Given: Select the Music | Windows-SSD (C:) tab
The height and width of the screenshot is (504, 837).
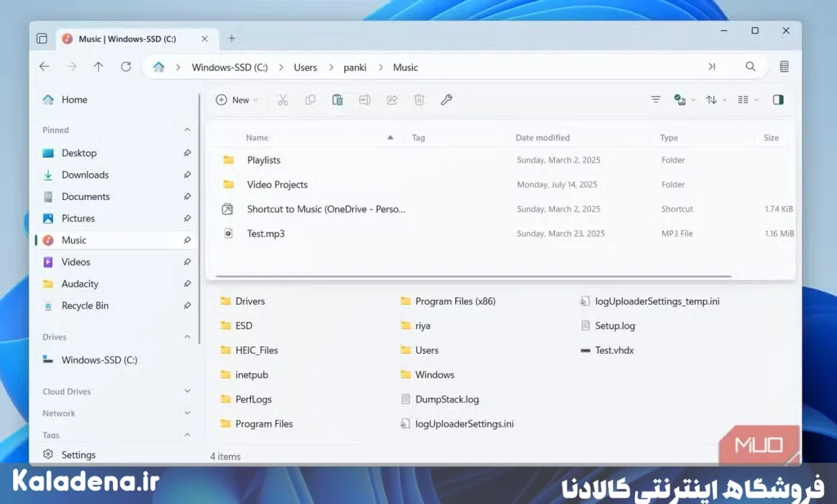Looking at the screenshot, I should click(137, 39).
